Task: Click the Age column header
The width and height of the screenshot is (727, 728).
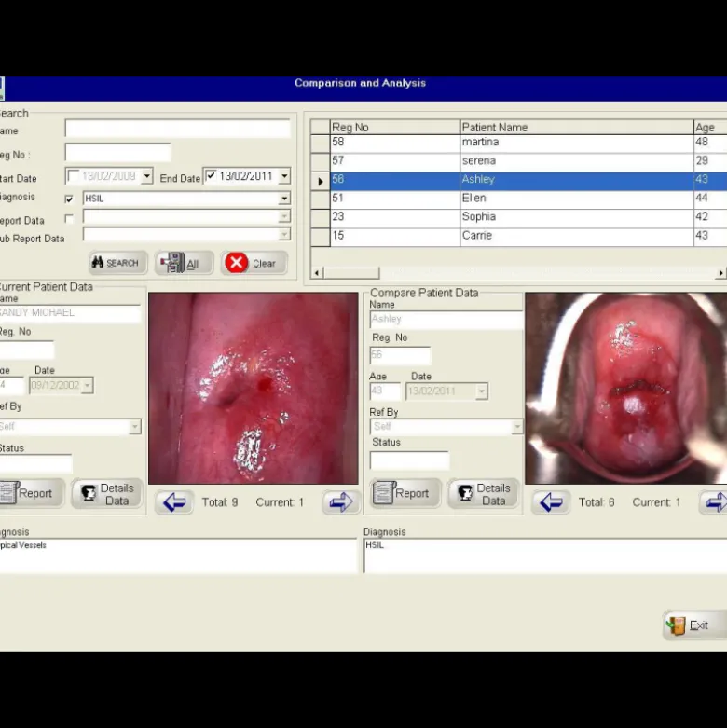Action: click(x=710, y=127)
